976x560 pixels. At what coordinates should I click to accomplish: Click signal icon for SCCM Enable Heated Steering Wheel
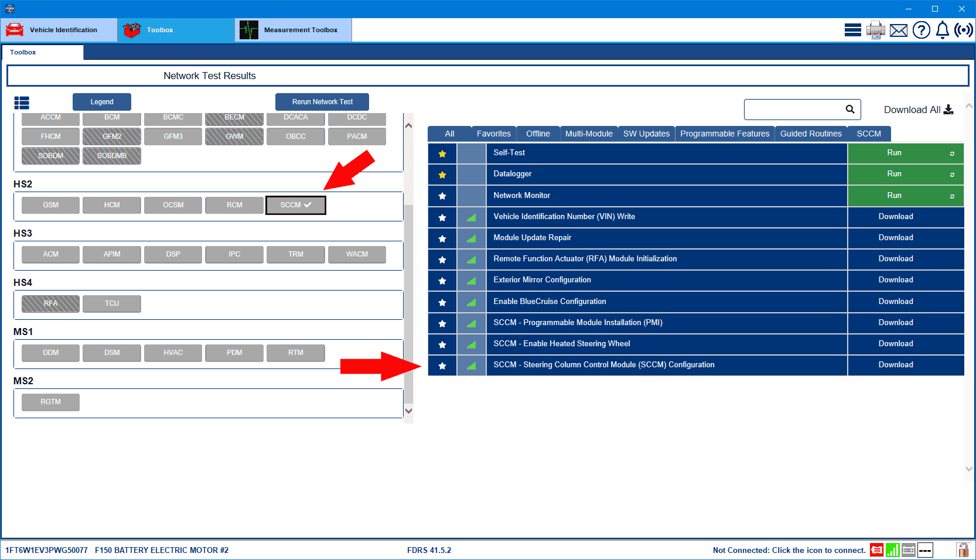472,344
